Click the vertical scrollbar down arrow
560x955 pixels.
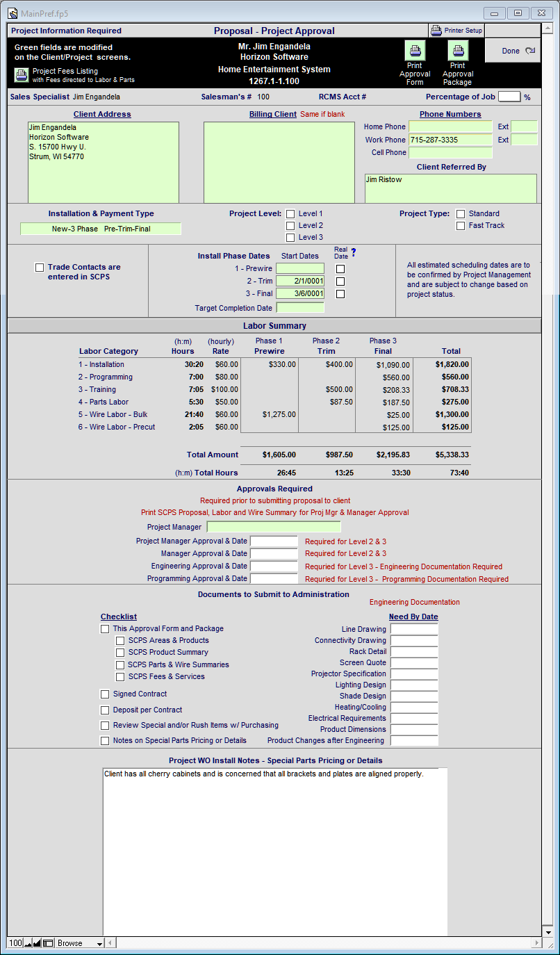click(547, 931)
